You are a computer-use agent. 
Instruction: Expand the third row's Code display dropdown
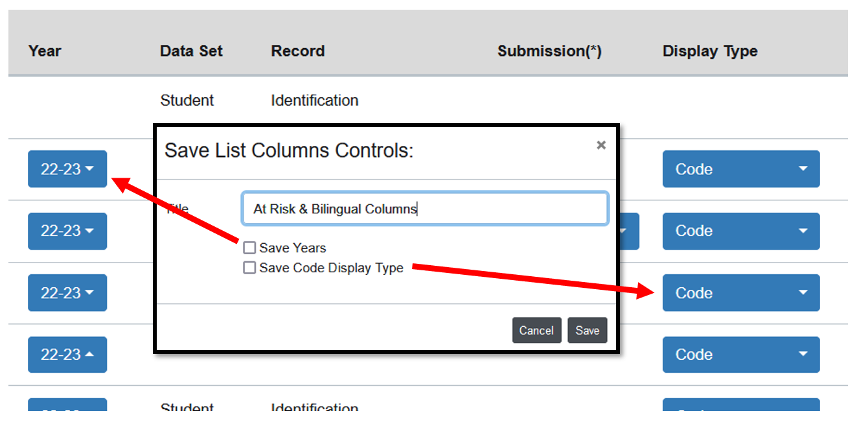(x=740, y=293)
